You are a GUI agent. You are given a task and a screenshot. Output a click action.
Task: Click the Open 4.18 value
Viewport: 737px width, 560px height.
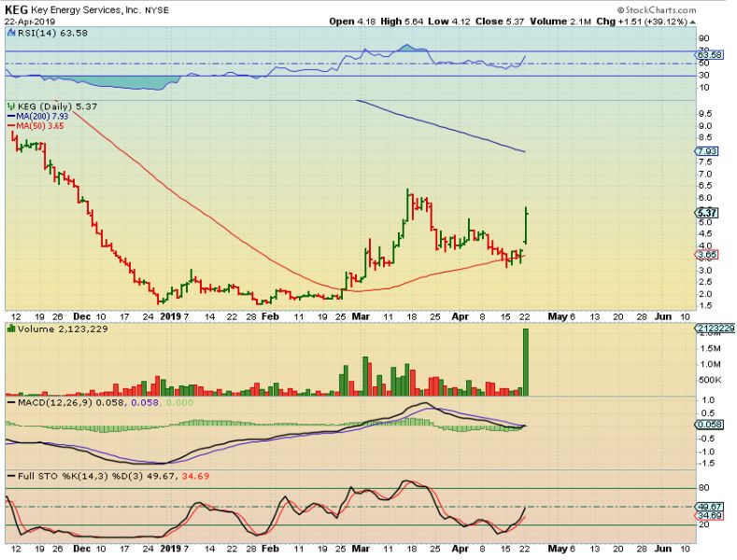pos(352,21)
